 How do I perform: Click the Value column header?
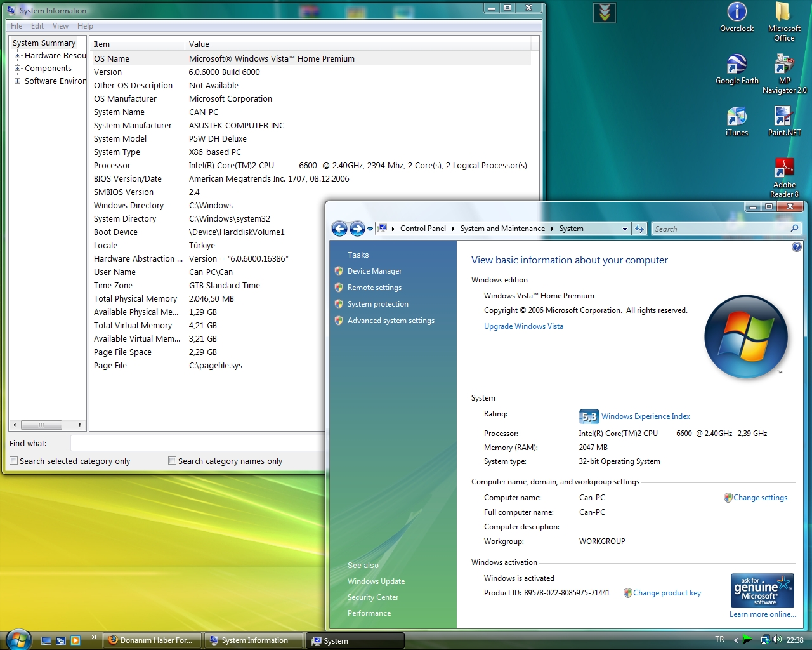pyautogui.click(x=358, y=44)
